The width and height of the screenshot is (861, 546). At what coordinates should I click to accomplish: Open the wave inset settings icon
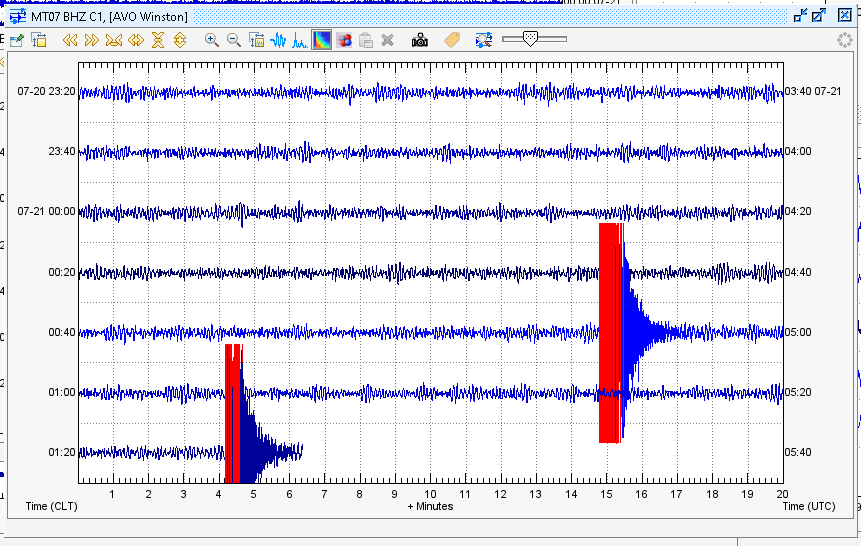pos(256,40)
